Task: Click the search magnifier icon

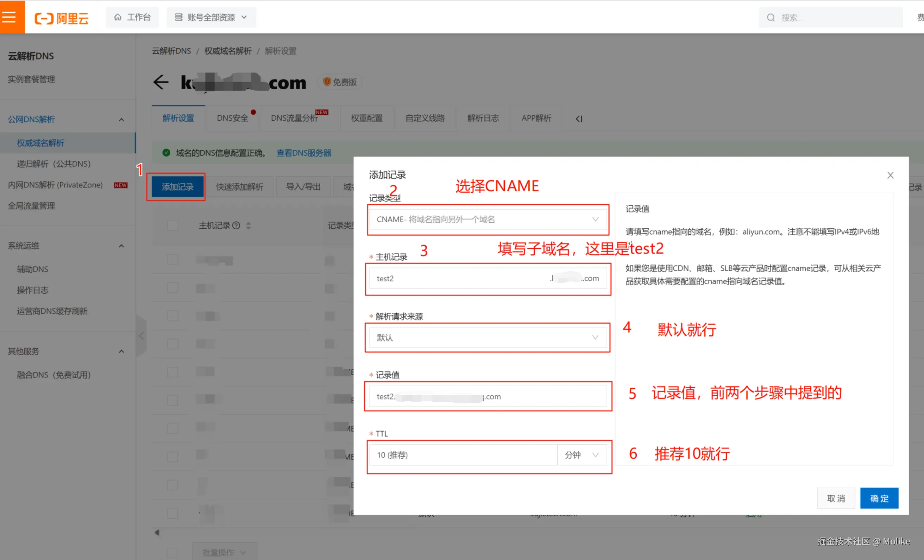Action: tap(771, 18)
